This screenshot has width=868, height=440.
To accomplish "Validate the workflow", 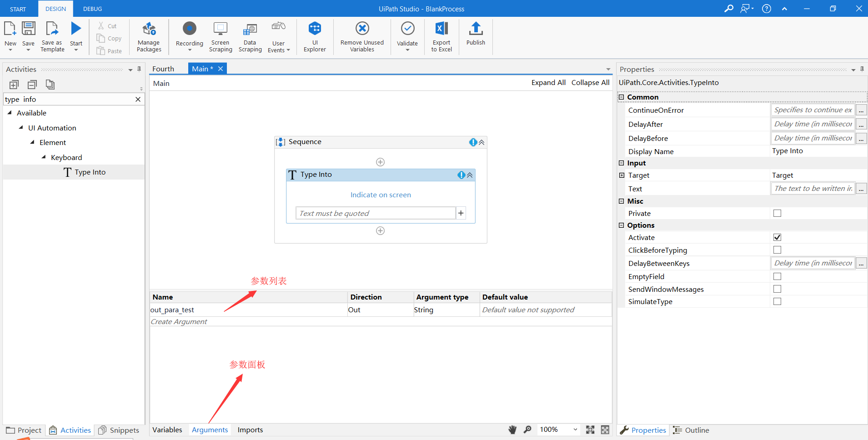I will [407, 36].
